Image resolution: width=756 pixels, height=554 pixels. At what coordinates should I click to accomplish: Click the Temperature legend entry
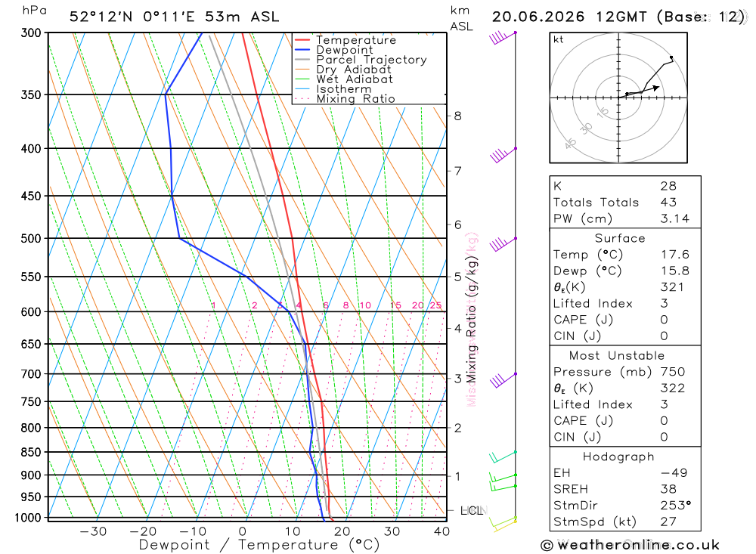tap(345, 40)
